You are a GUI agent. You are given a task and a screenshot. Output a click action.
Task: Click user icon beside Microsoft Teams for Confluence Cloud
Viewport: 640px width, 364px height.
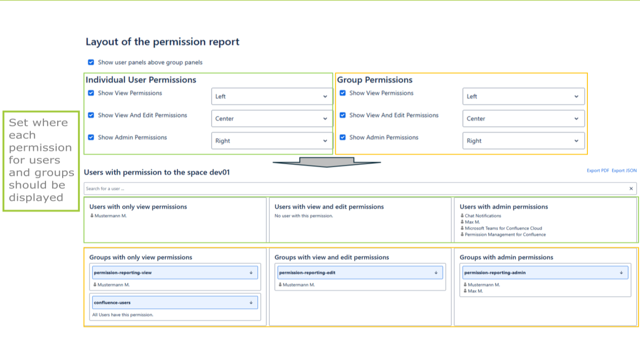[x=462, y=229]
